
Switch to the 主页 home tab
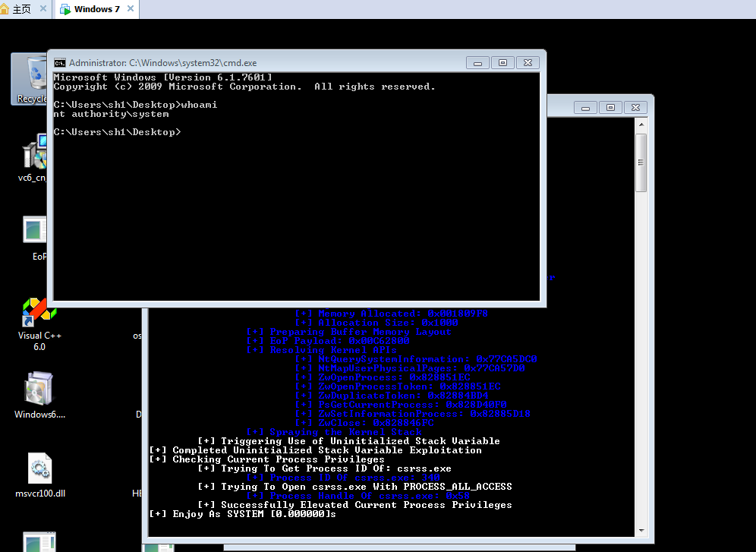pyautogui.click(x=21, y=9)
